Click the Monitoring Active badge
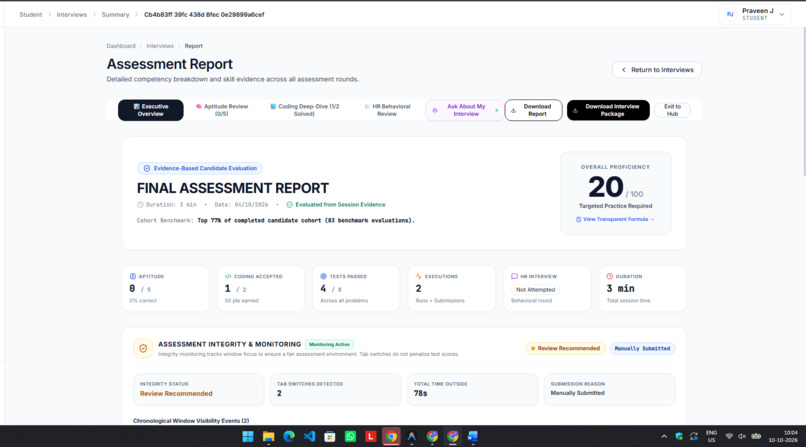Image resolution: width=806 pixels, height=447 pixels. point(329,345)
